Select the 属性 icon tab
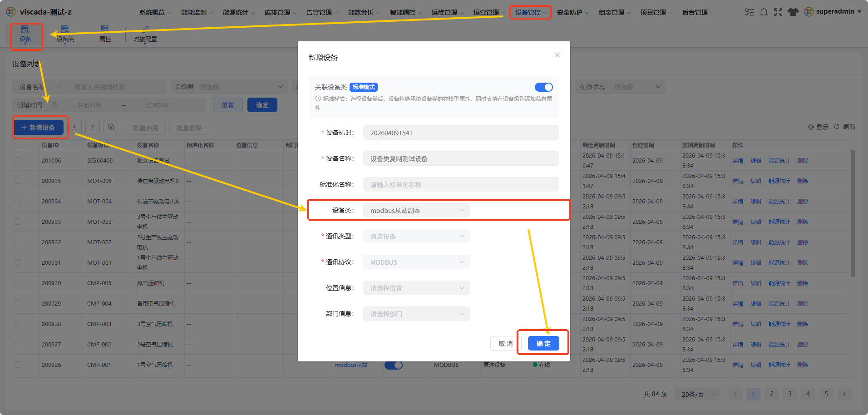The image size is (868, 415). 105,35
